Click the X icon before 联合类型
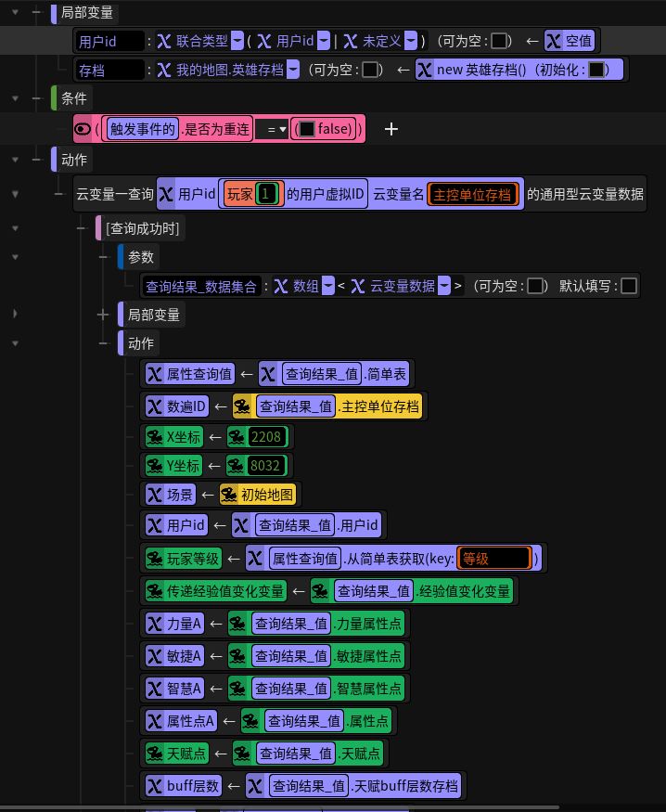The width and height of the screenshot is (666, 812). coord(164,41)
